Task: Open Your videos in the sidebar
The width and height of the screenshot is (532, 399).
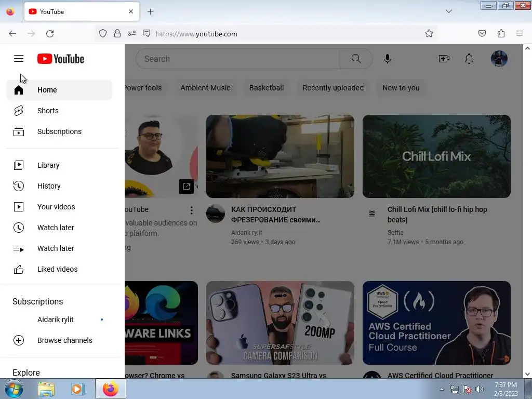Action: (59, 207)
